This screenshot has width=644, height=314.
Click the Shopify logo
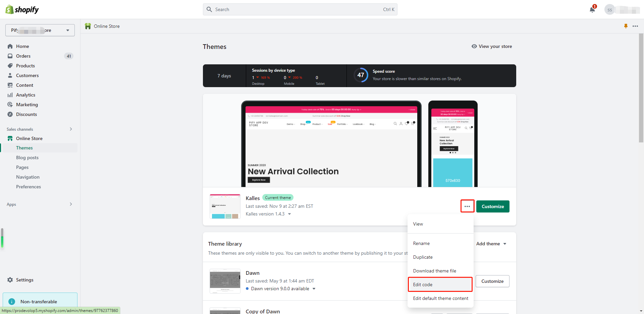22,9
